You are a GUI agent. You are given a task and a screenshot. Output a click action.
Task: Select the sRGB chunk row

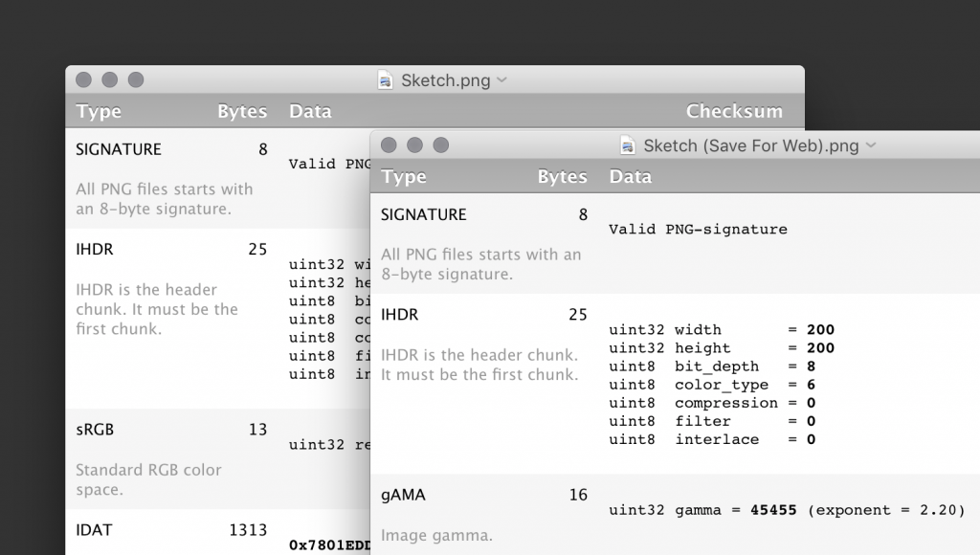pos(95,430)
